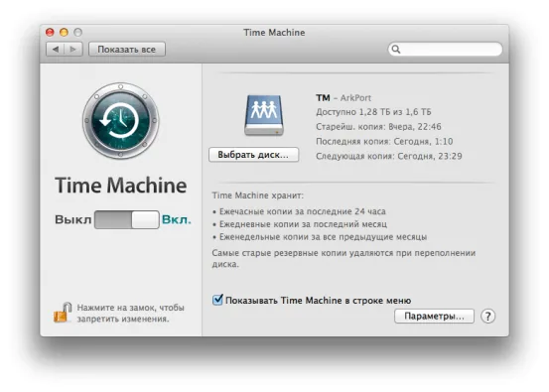Close the Time Machine window
This screenshot has width=549, height=392.
50,32
